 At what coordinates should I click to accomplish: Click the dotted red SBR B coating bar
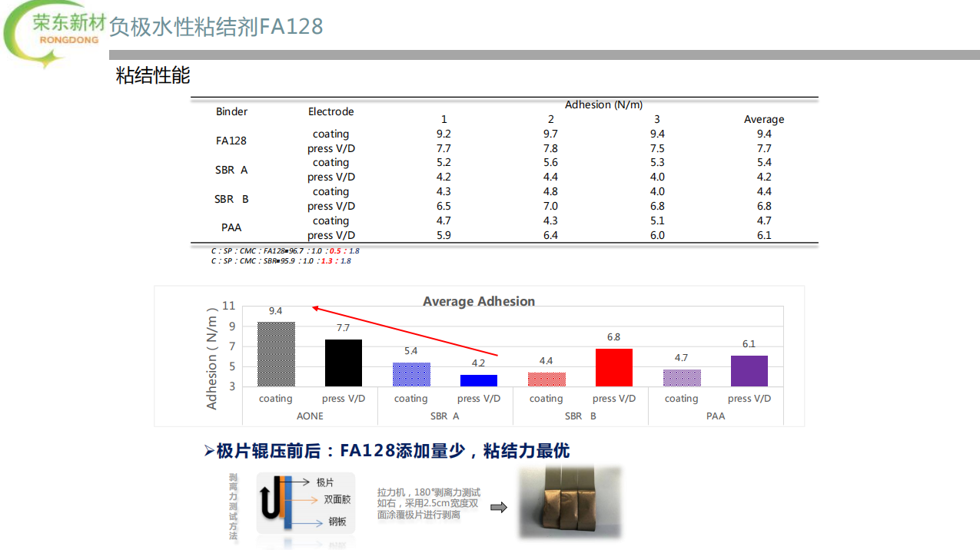546,379
